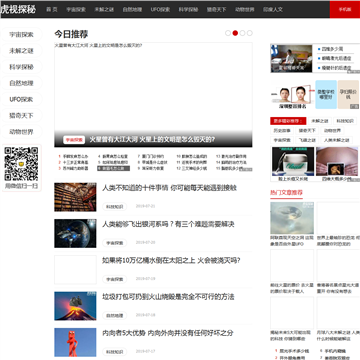Open 猎奇天下 in top navigation bar

point(216,9)
